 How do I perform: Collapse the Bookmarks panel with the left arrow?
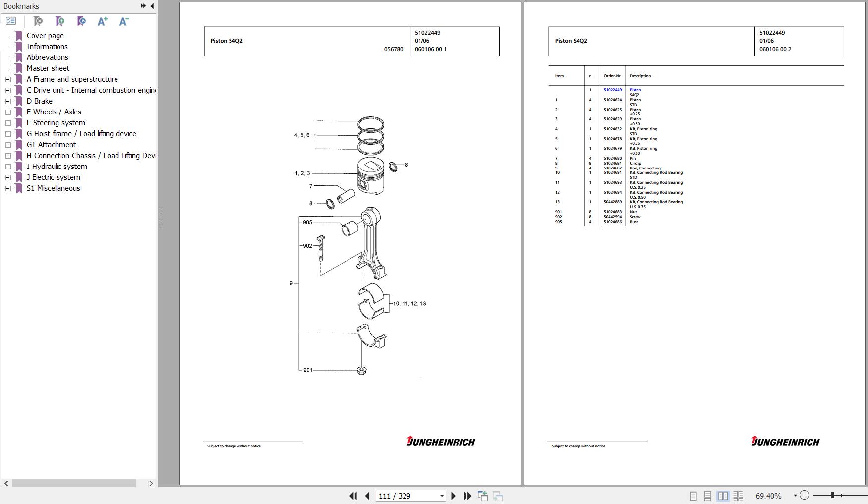[152, 6]
